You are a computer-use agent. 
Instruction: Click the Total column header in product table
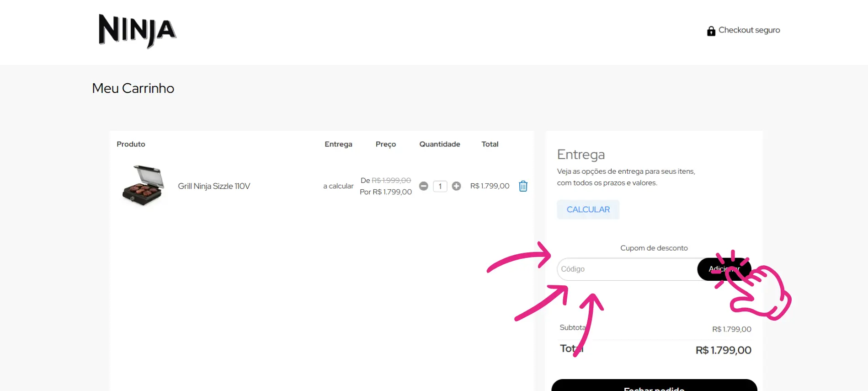click(x=490, y=144)
